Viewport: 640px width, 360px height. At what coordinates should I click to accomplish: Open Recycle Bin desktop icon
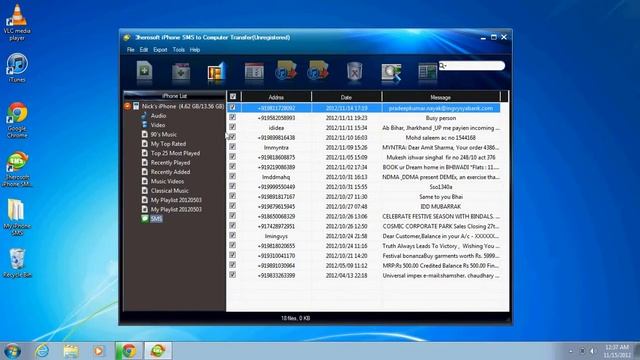click(x=17, y=263)
